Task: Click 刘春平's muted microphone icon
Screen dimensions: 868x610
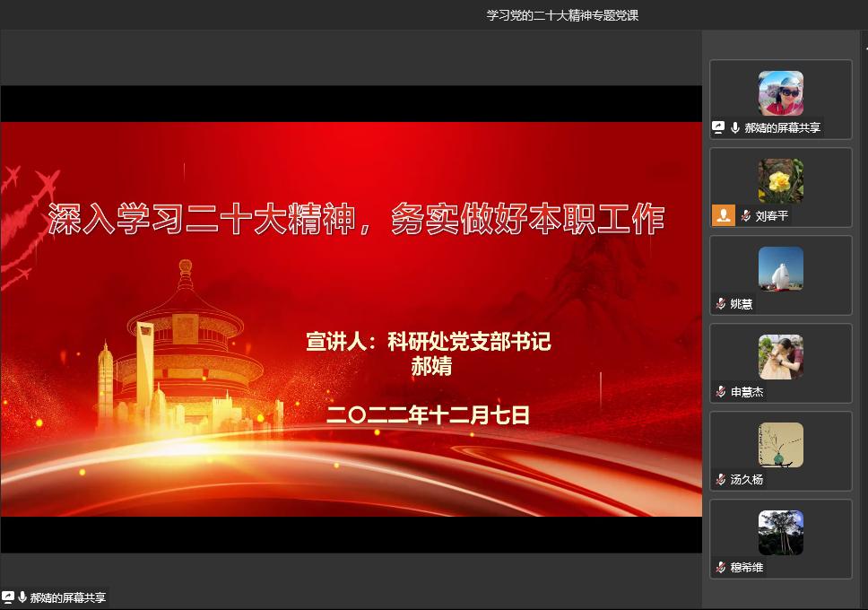Action: pos(746,216)
